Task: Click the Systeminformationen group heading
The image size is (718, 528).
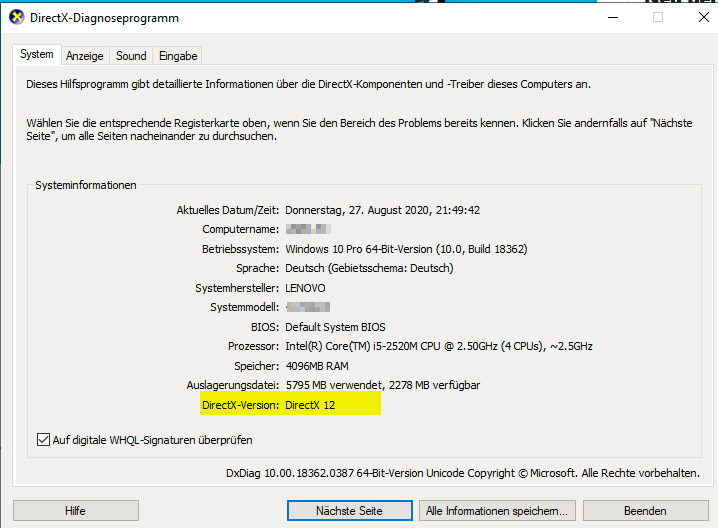Action: coord(86,185)
